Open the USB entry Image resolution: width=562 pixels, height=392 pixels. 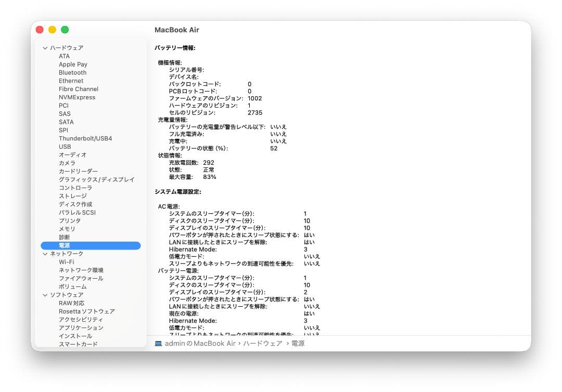65,147
